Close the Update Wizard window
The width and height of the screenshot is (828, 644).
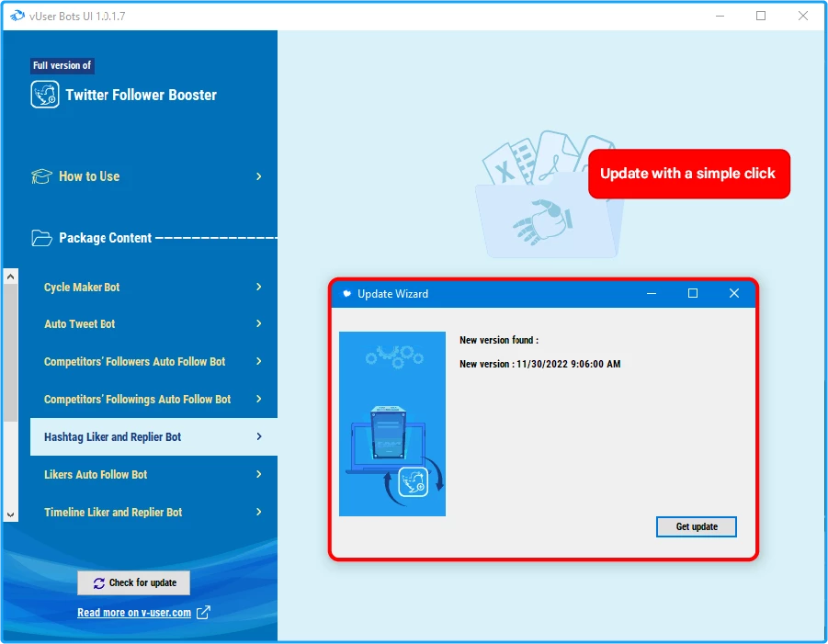tap(734, 293)
